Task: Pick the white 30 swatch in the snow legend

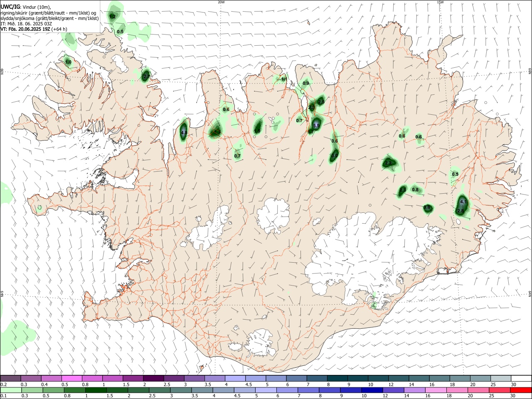Action: tap(521, 379)
